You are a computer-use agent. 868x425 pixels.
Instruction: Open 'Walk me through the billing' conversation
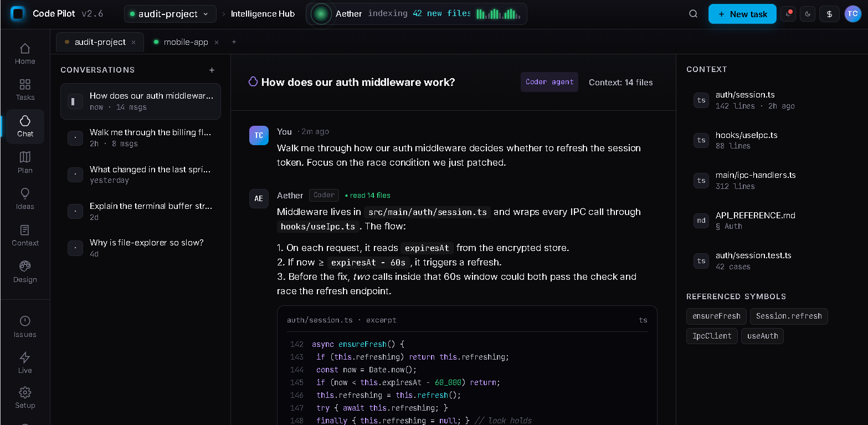(x=141, y=138)
